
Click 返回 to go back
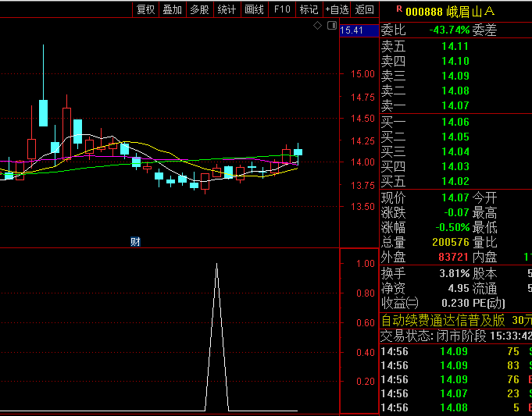(x=365, y=9)
